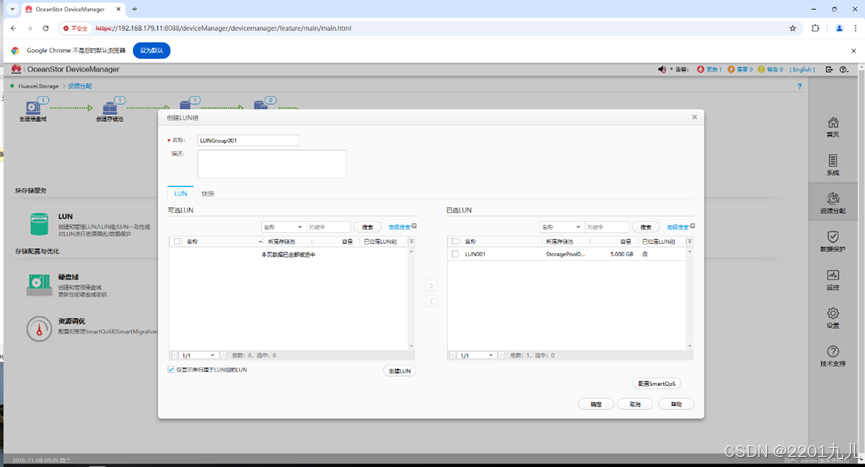Click search button for selected LUNs
The width and height of the screenshot is (865, 467).
(645, 227)
